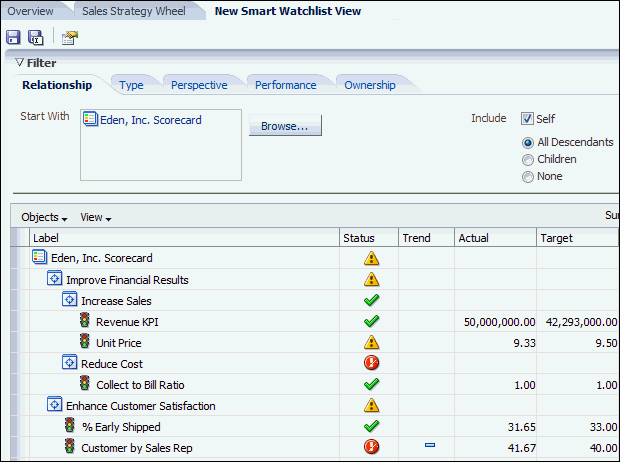Click the Browse... button
The width and height of the screenshot is (620, 462).
(285, 125)
